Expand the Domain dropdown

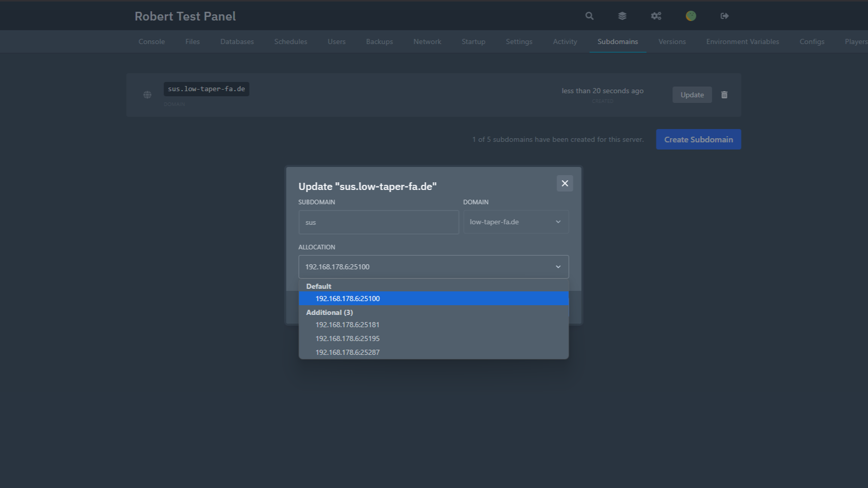515,222
